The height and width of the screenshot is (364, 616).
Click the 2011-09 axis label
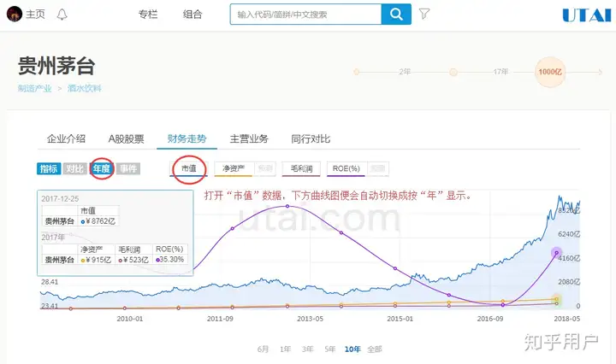220,319
